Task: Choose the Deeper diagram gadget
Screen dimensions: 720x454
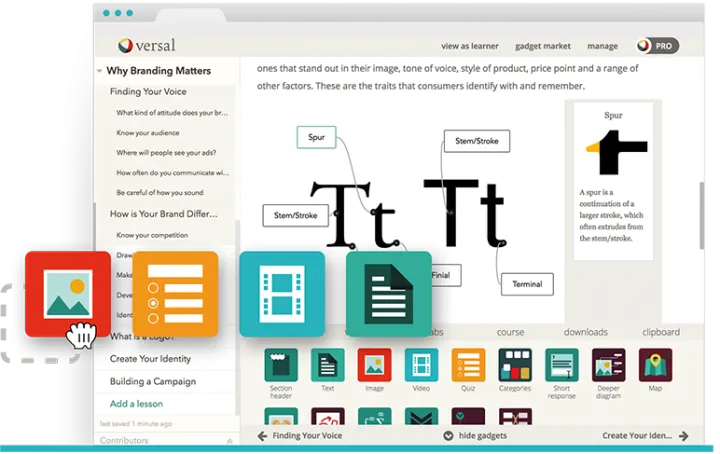Action: [x=609, y=364]
